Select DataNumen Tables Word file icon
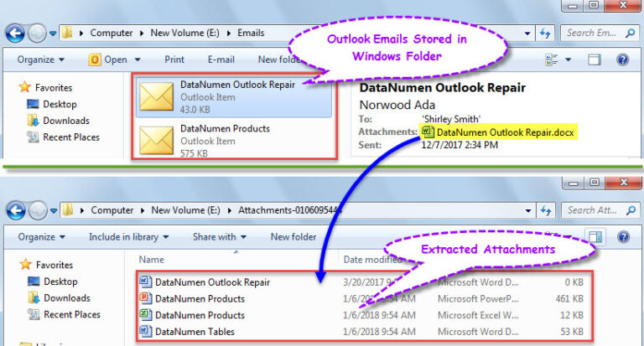 tap(145, 331)
